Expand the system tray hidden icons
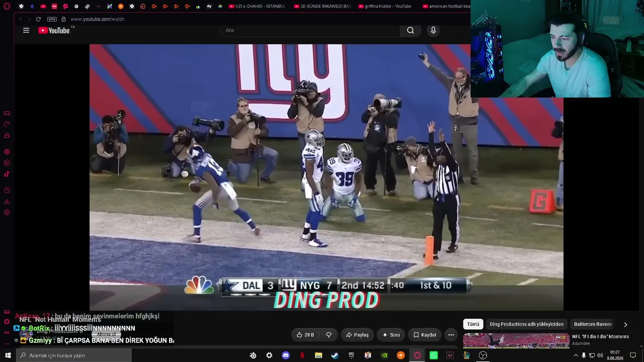Screen dimensions: 644x362 tap(576, 355)
